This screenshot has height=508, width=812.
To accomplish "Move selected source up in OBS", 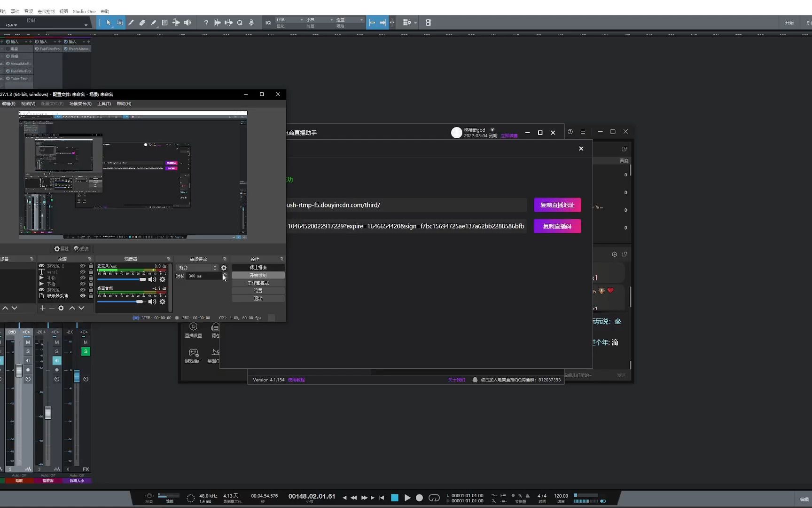I will (72, 308).
